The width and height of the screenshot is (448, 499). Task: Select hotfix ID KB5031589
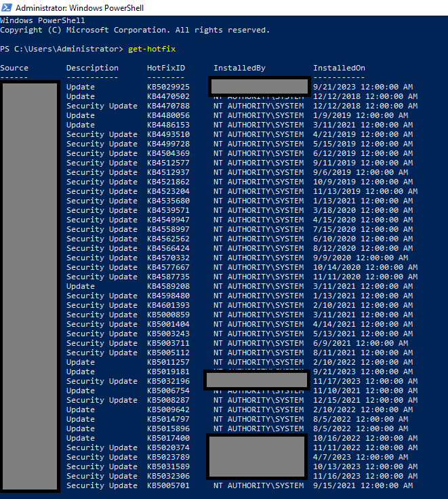coord(168,467)
